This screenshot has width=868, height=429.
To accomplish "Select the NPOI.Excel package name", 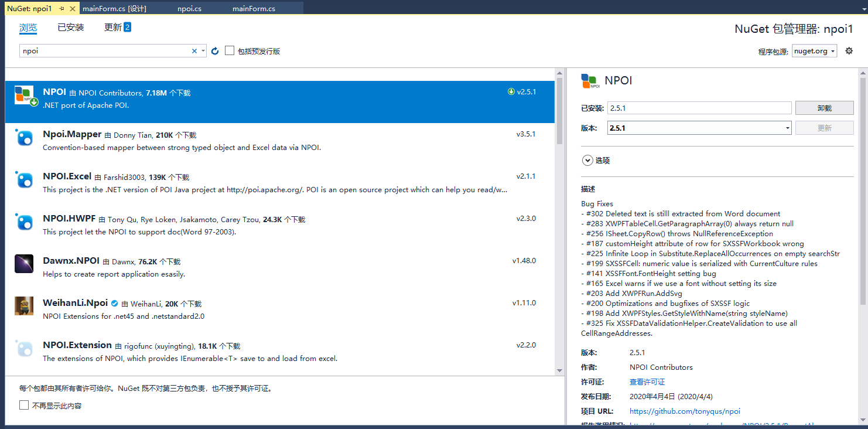I will click(x=67, y=176).
